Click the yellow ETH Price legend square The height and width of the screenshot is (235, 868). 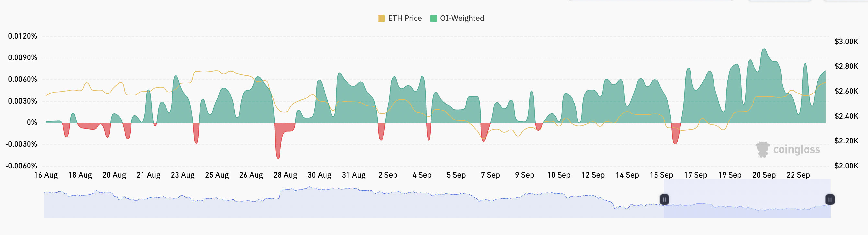(x=382, y=18)
